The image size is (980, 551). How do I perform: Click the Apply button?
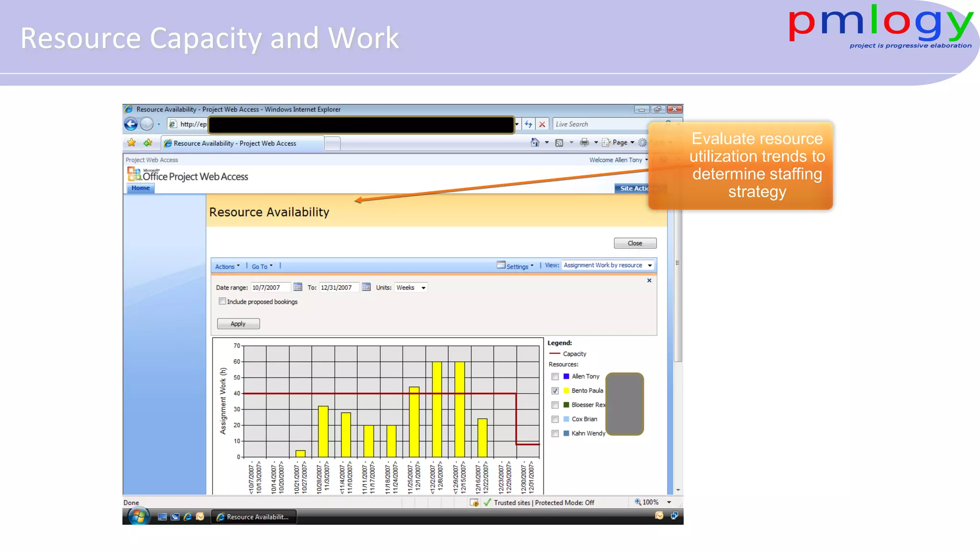238,324
